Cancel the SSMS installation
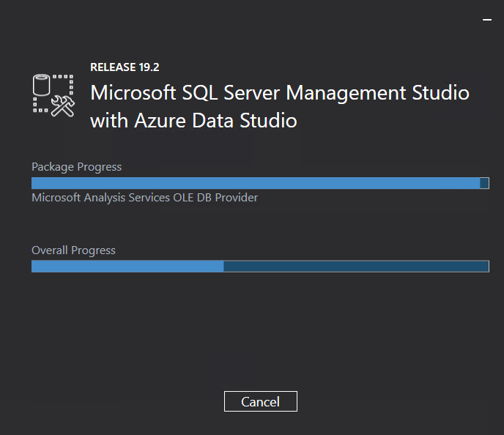 tap(260, 401)
